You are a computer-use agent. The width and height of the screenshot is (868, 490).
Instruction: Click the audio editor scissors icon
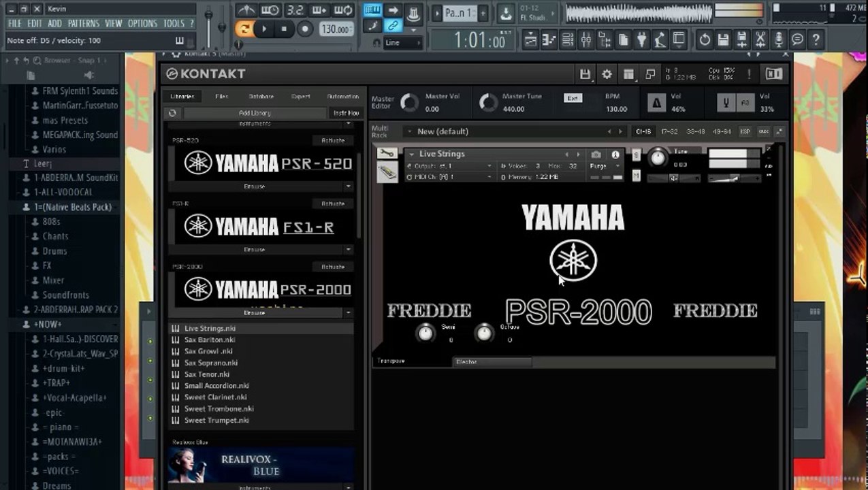(760, 39)
